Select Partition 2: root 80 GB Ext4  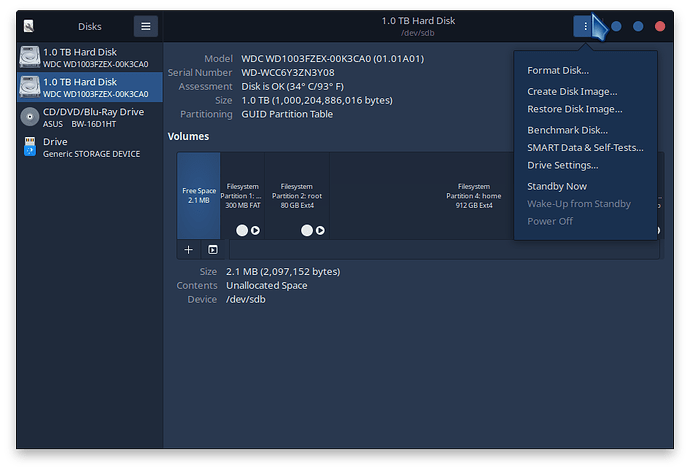tap(297, 195)
